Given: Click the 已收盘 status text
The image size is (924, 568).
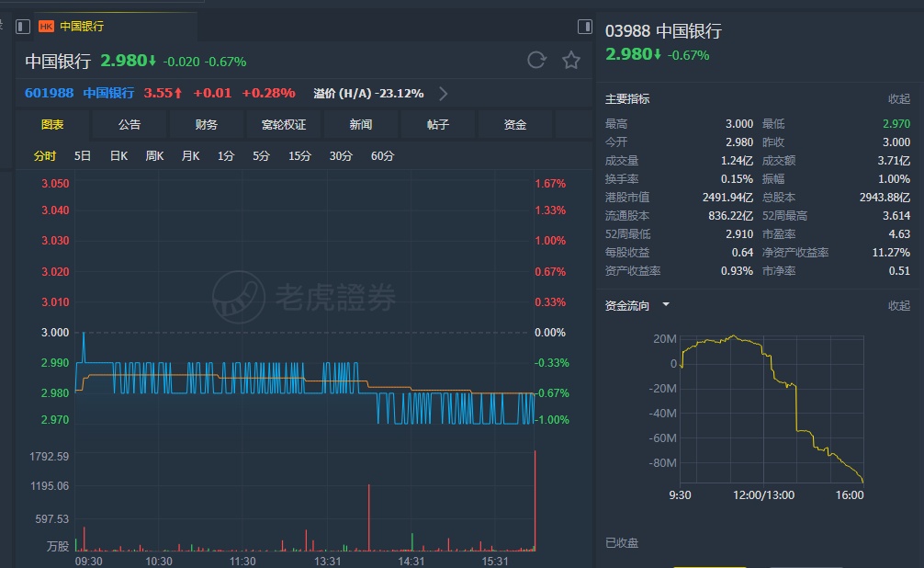Looking at the screenshot, I should pos(622,542).
